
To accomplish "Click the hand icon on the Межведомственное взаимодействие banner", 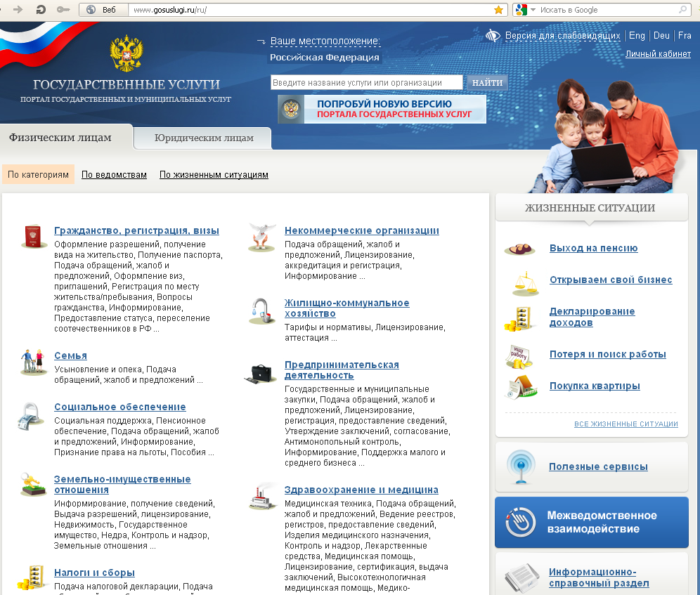I will pyautogui.click(x=521, y=522).
